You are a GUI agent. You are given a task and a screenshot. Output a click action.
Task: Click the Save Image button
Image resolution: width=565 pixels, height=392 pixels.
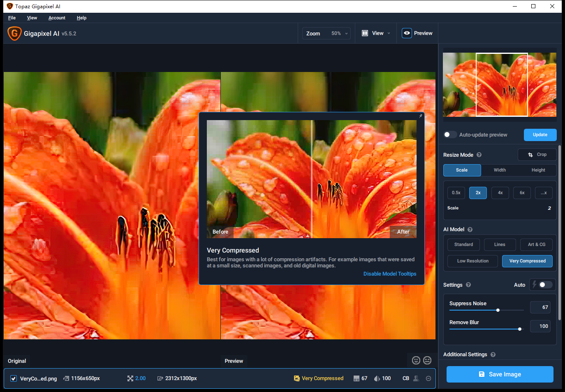(500, 374)
